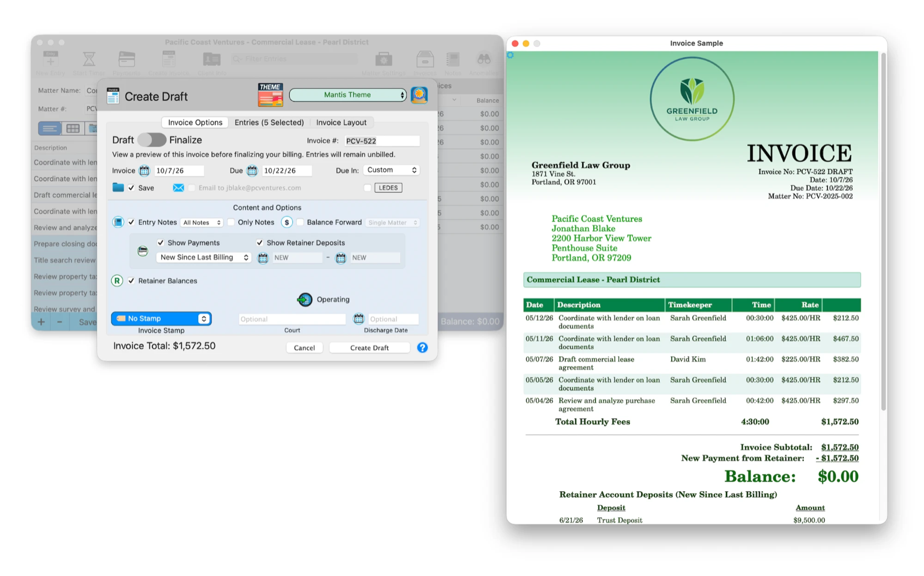The image size is (924, 576).
Task: Click the blue crystal-ball icon beside Mantis Theme
Action: tap(419, 95)
